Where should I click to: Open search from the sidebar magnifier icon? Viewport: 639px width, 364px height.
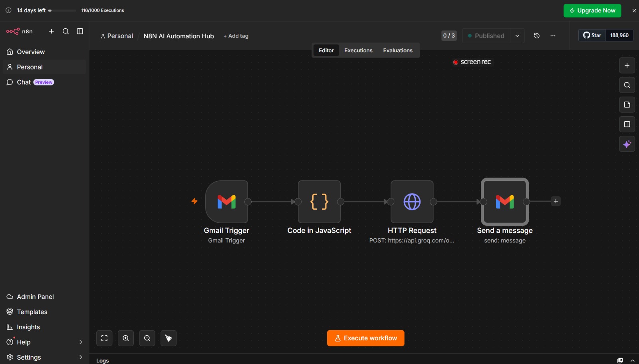66,31
